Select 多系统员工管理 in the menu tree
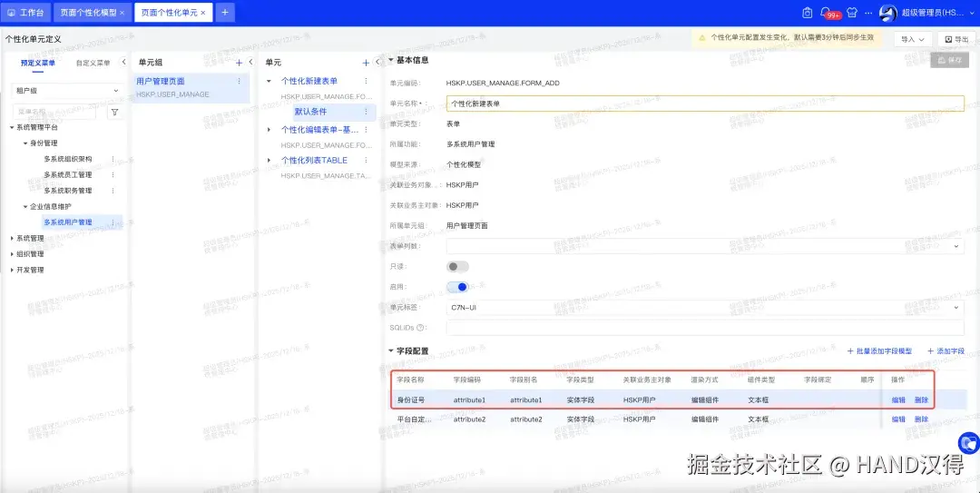The image size is (980, 493). (x=68, y=174)
